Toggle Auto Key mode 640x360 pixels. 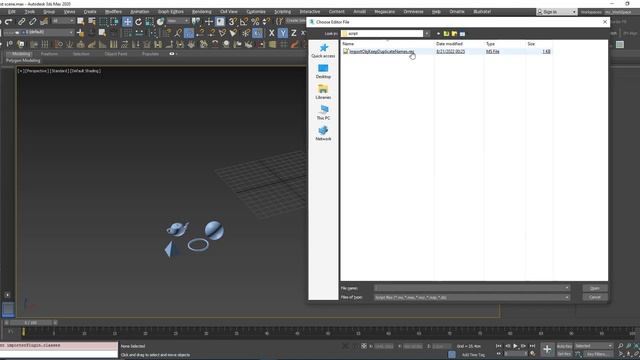pyautogui.click(x=564, y=346)
